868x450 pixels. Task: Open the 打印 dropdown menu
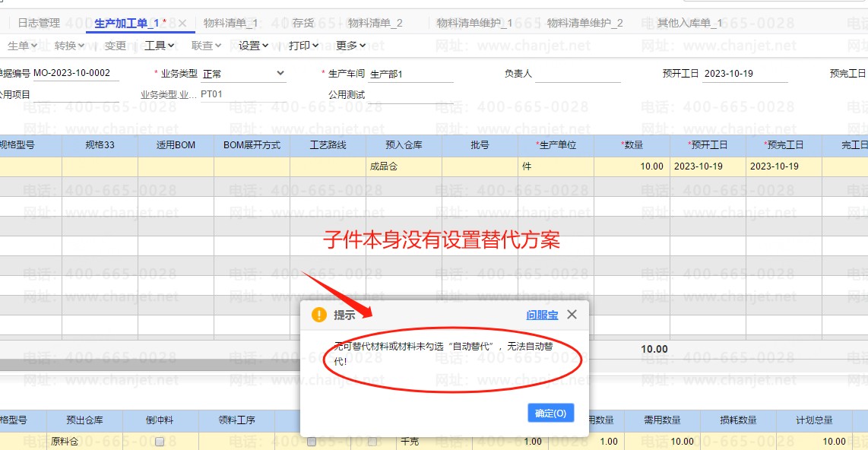(x=303, y=46)
